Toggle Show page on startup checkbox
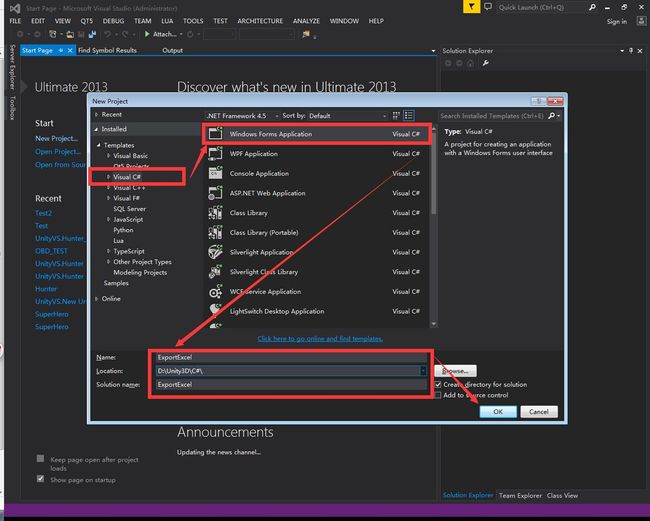 pyautogui.click(x=40, y=479)
